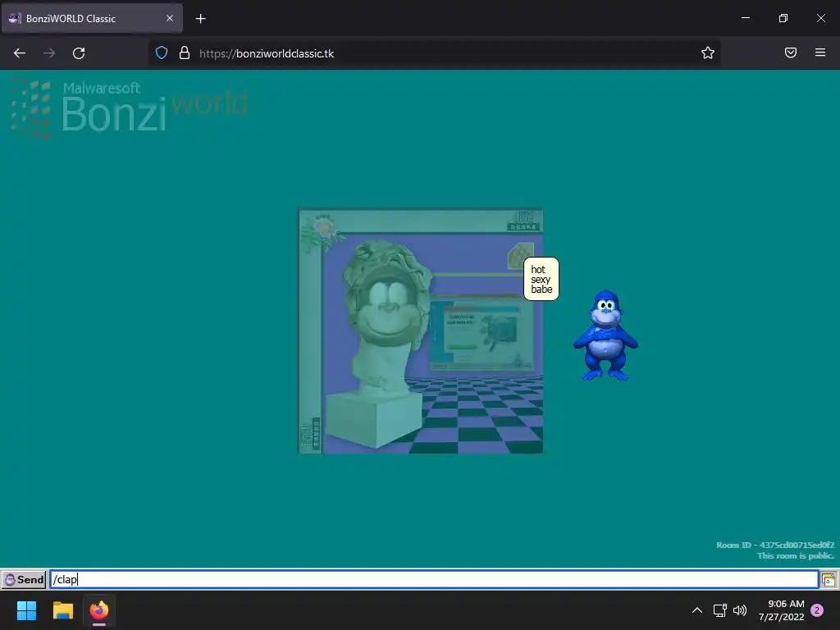Image resolution: width=840 pixels, height=630 pixels.
Task: Focus the chat input containing /clap
Action: (x=434, y=579)
